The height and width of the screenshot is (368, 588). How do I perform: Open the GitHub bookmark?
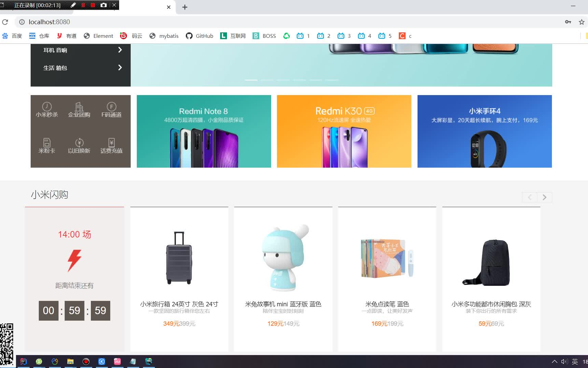[x=199, y=36]
